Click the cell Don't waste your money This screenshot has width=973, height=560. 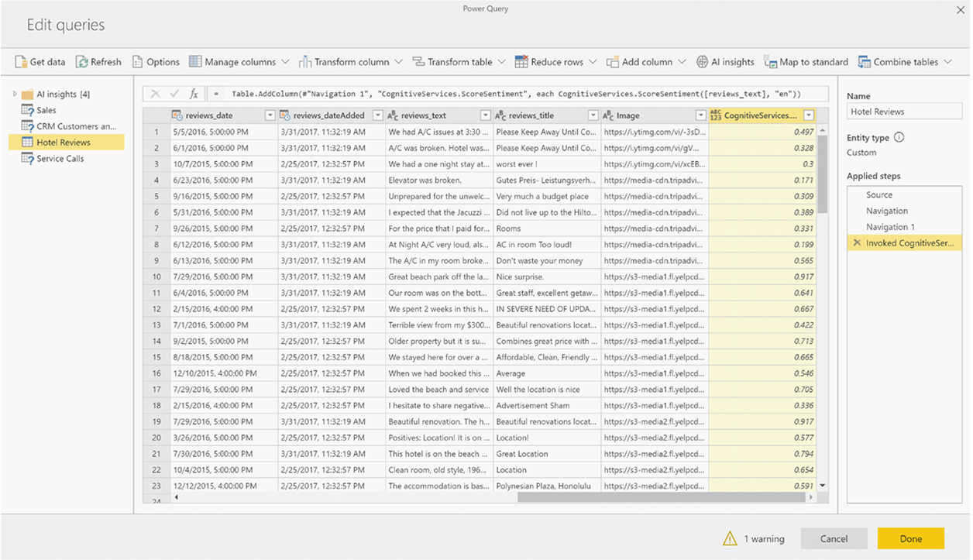click(547, 261)
